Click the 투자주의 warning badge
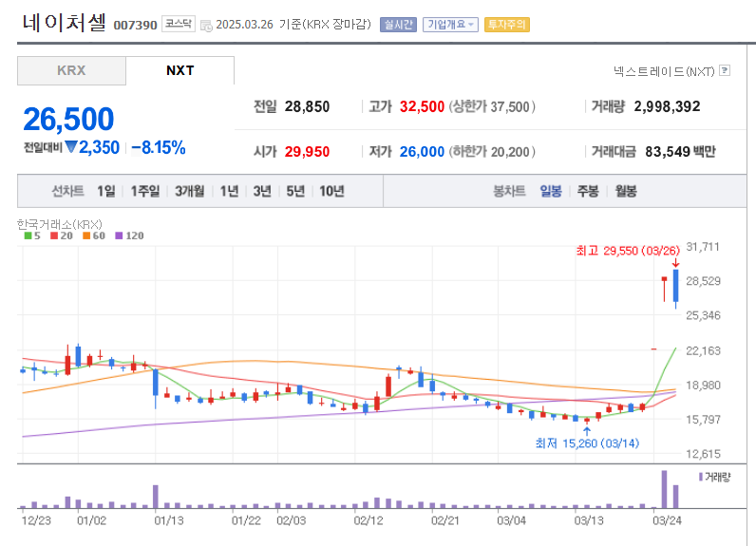 [507, 25]
